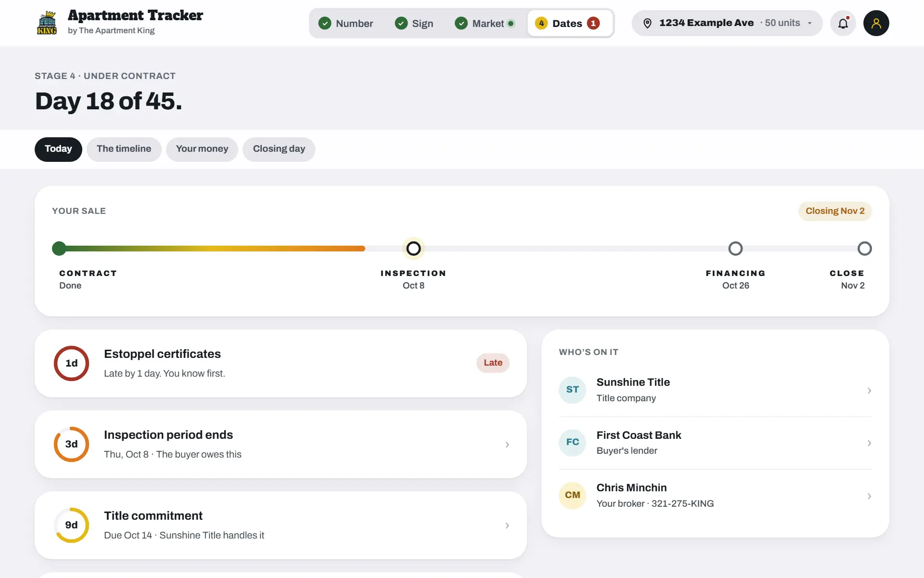924x578 pixels.
Task: Open the Your money tab
Action: click(x=202, y=149)
